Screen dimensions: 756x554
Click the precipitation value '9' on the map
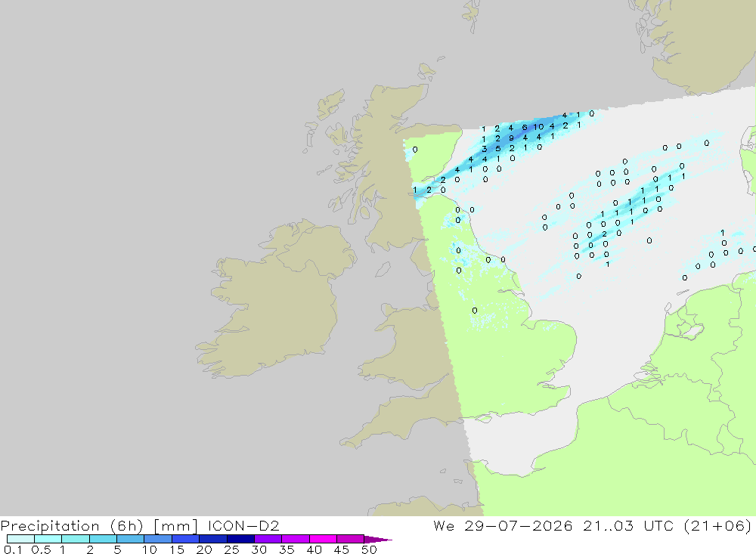coord(512,138)
